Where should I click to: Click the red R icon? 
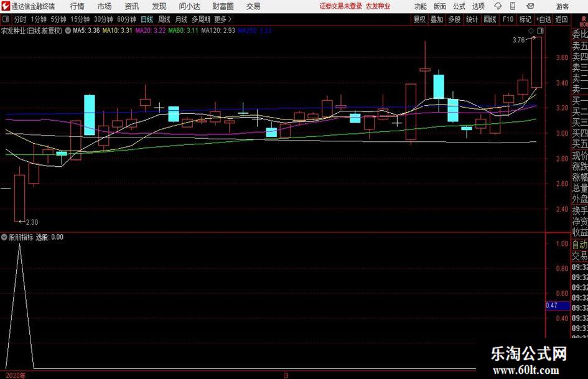[x=584, y=19]
